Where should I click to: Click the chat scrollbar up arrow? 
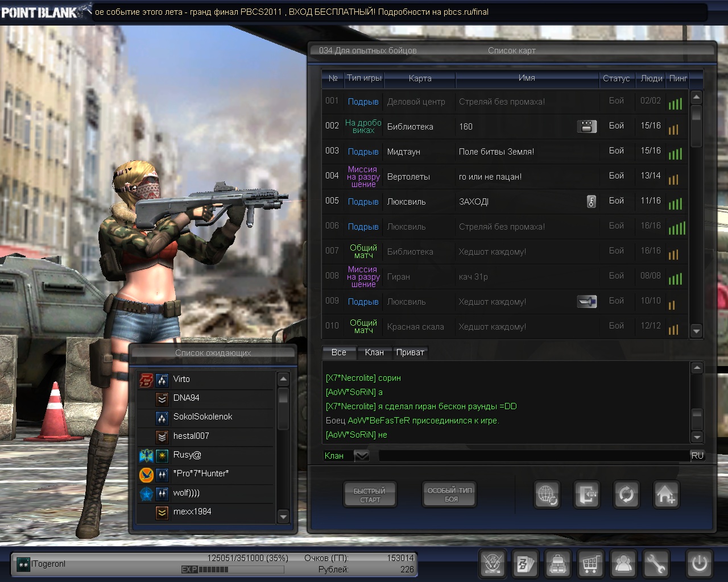tap(697, 369)
